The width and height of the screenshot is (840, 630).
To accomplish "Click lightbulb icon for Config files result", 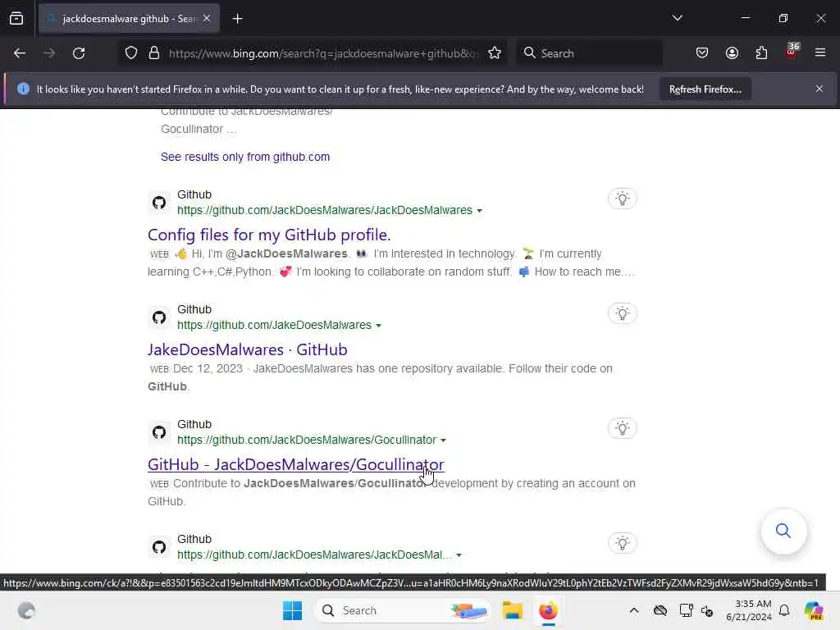I will [x=623, y=199].
